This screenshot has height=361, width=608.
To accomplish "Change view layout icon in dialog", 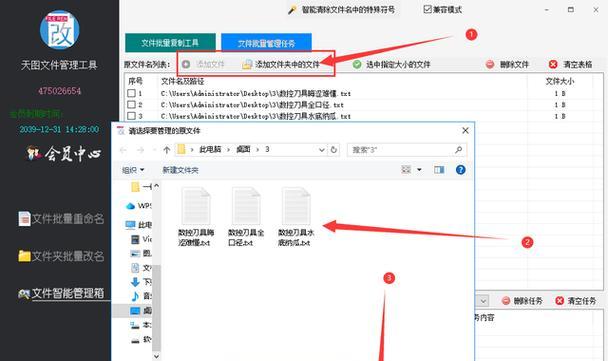I will [406, 169].
